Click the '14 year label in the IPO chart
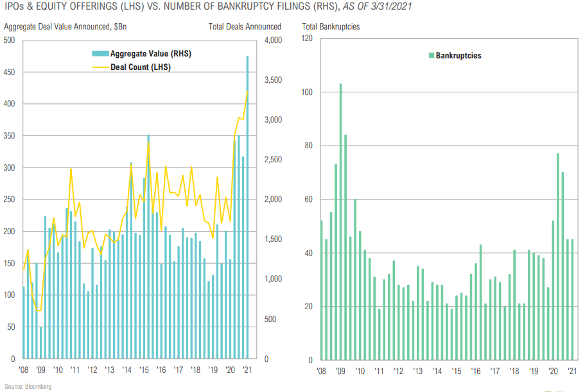The height and width of the screenshot is (392, 585). point(127,370)
